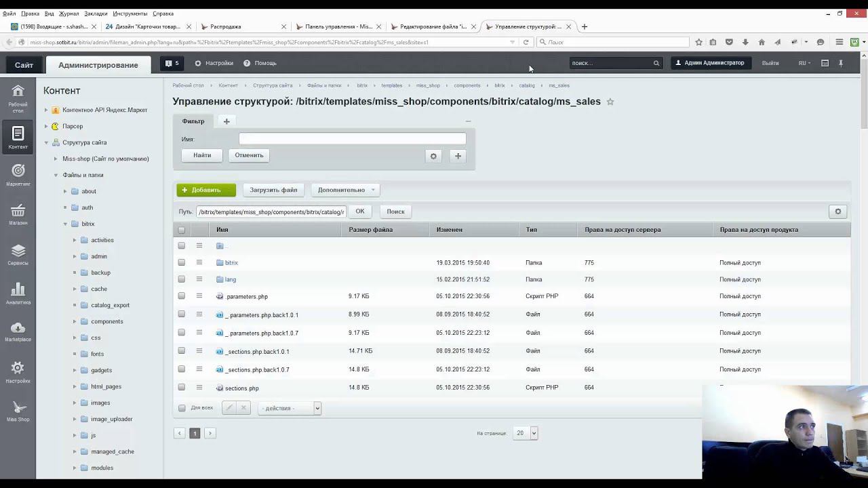Open the Дополнительно dropdown
Image resolution: width=868 pixels, height=488 pixels.
pyautogui.click(x=345, y=190)
